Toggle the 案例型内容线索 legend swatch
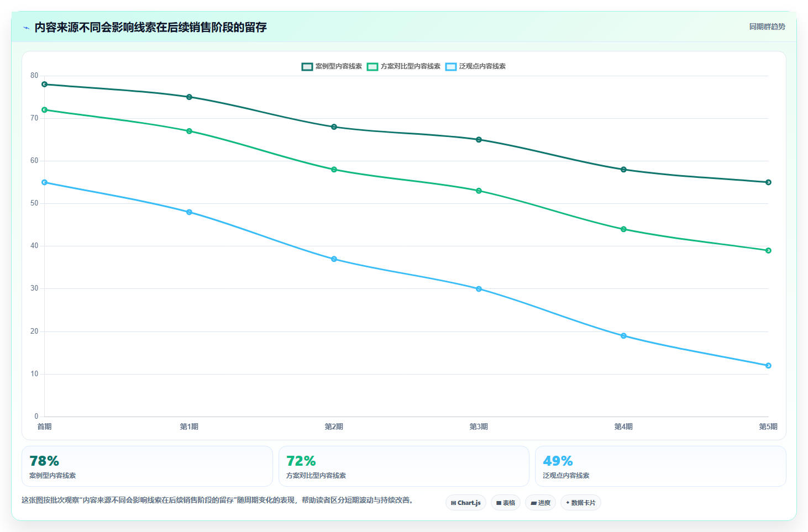Screen dimensions: 808x532 click(307, 66)
